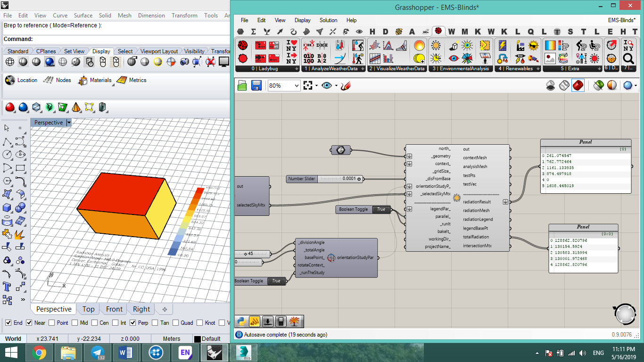
Task: Click the red sphere icon in the Rhino toolbar
Action: [x=9, y=107]
